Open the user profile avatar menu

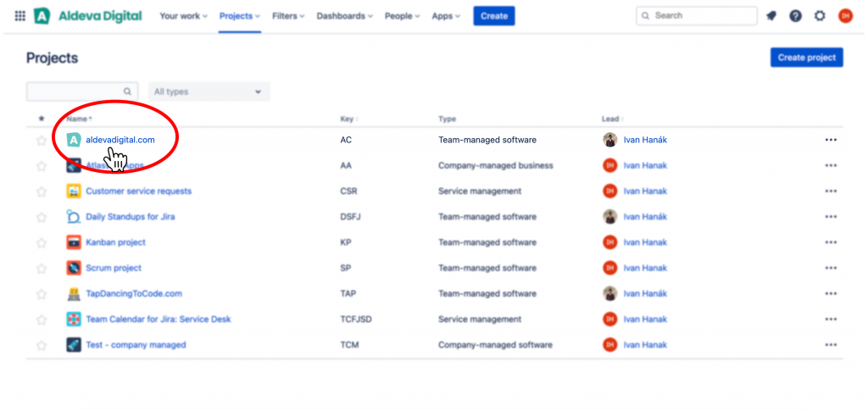click(x=845, y=16)
